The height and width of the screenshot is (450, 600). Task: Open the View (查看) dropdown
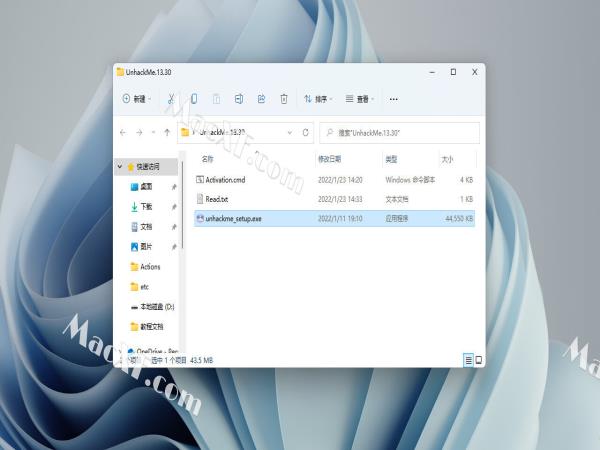tap(359, 99)
